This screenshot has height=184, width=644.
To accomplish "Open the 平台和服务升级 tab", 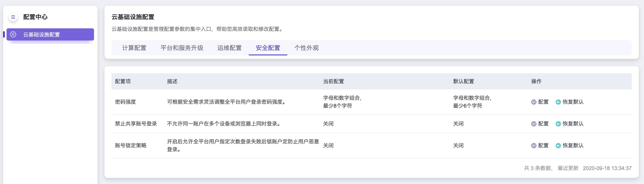I will [x=182, y=48].
